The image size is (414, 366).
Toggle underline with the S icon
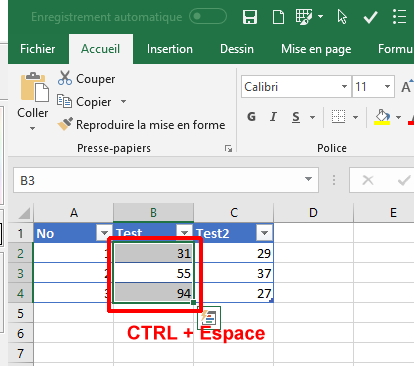pos(296,117)
